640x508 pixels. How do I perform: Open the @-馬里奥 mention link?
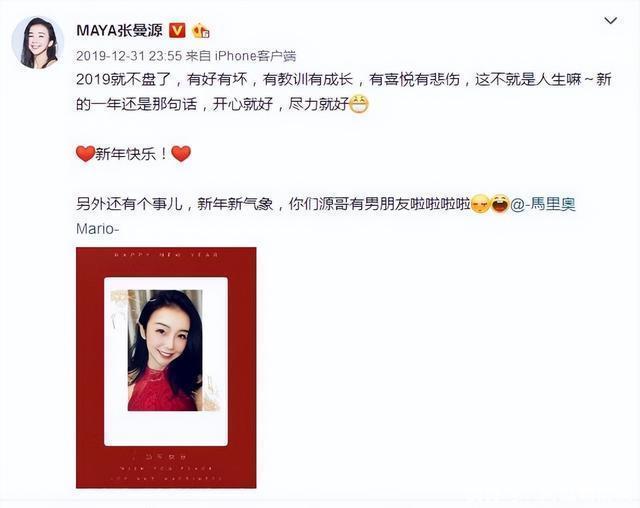pyautogui.click(x=543, y=204)
